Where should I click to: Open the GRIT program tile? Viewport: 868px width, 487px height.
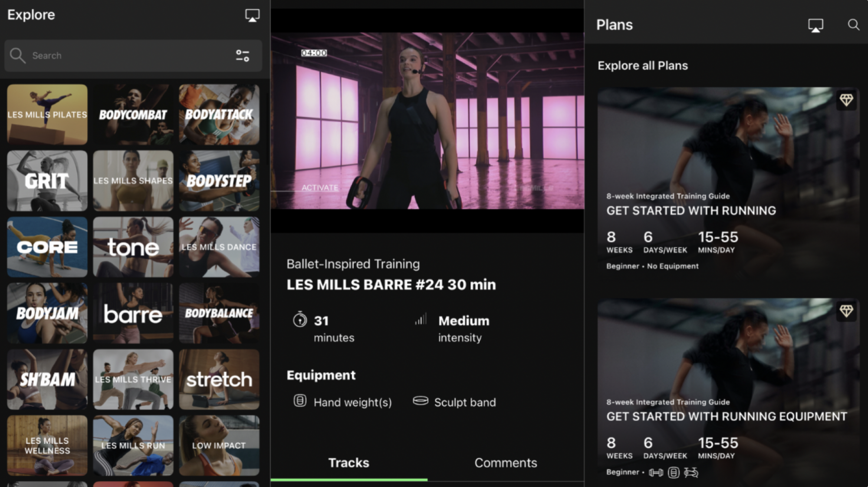(47, 181)
